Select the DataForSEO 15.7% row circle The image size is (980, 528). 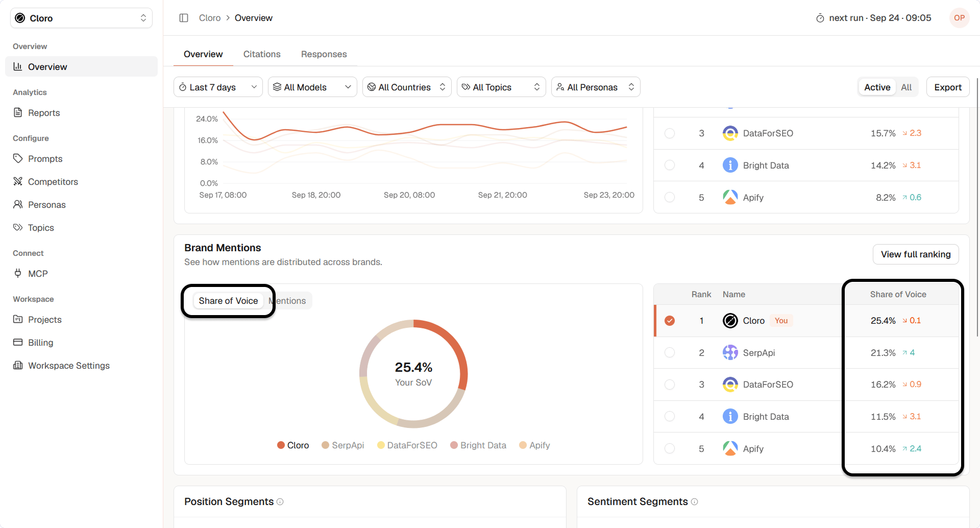pyautogui.click(x=670, y=133)
